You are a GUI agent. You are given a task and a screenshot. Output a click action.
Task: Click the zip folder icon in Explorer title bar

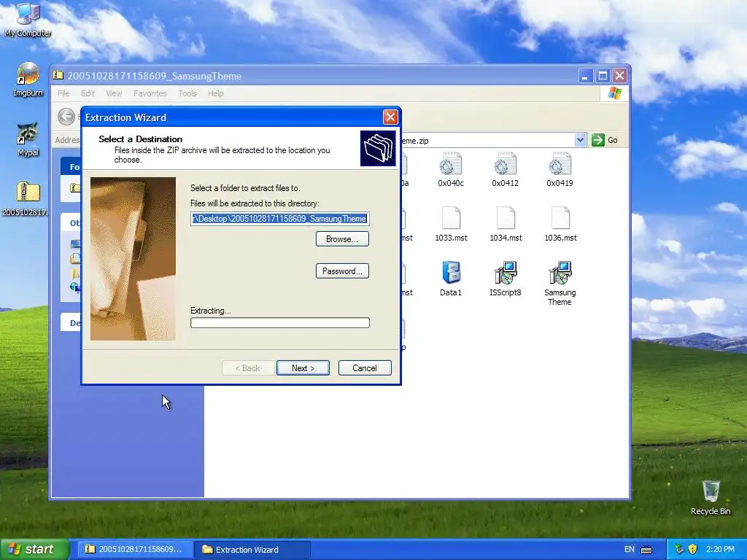pos(58,75)
